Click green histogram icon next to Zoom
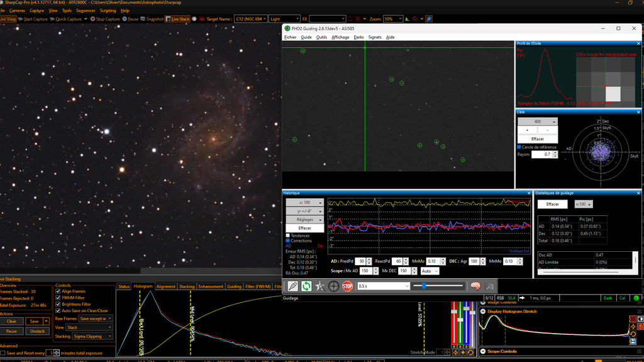The width and height of the screenshot is (644, 362). click(407, 19)
